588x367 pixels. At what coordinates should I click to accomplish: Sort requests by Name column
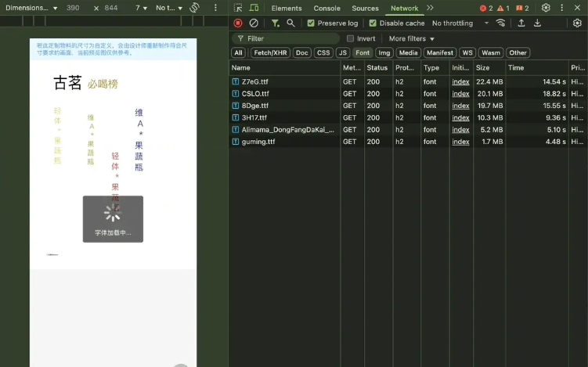pos(285,68)
